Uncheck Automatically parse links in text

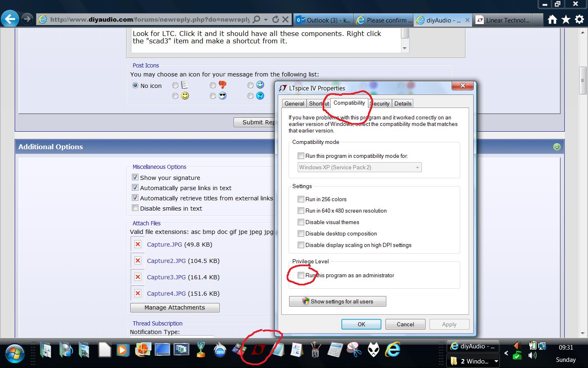tap(135, 188)
